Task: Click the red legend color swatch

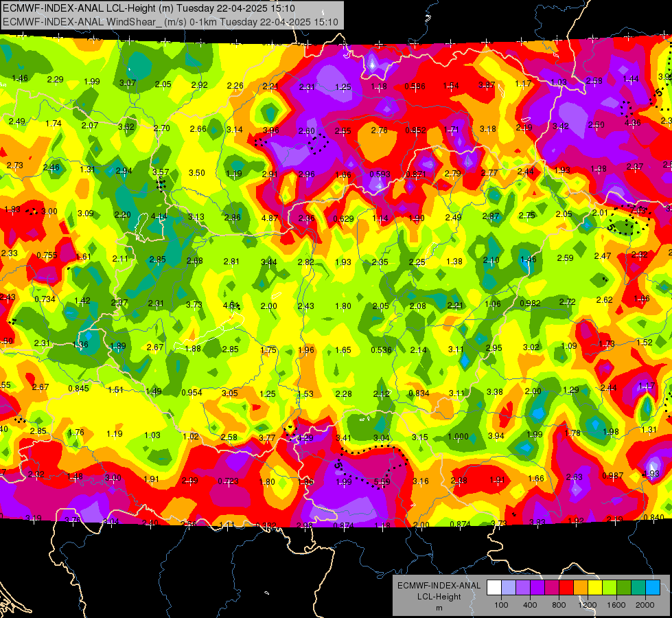Action: [566, 588]
